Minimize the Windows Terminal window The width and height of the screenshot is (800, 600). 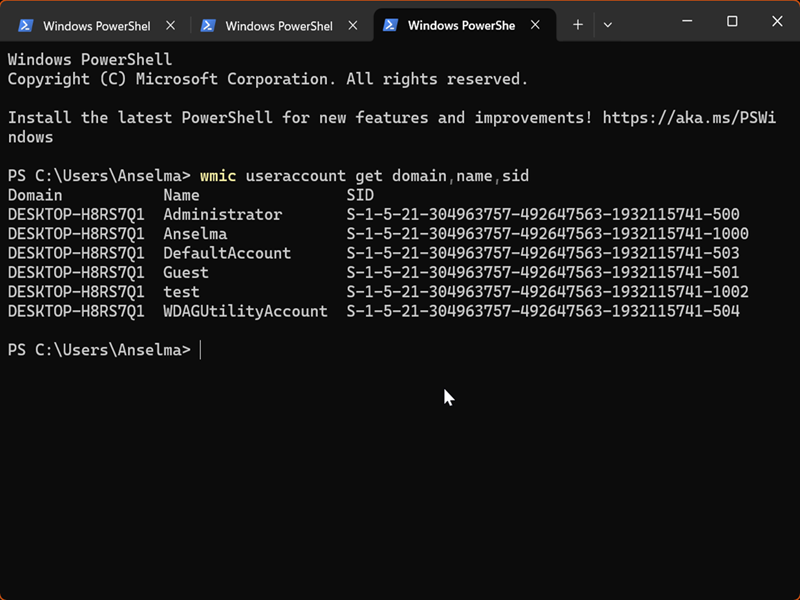[x=687, y=21]
